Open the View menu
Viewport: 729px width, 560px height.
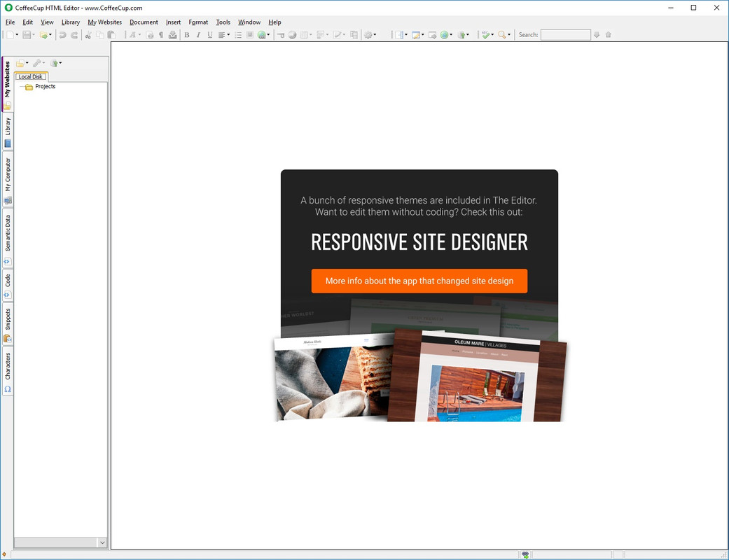pos(47,22)
